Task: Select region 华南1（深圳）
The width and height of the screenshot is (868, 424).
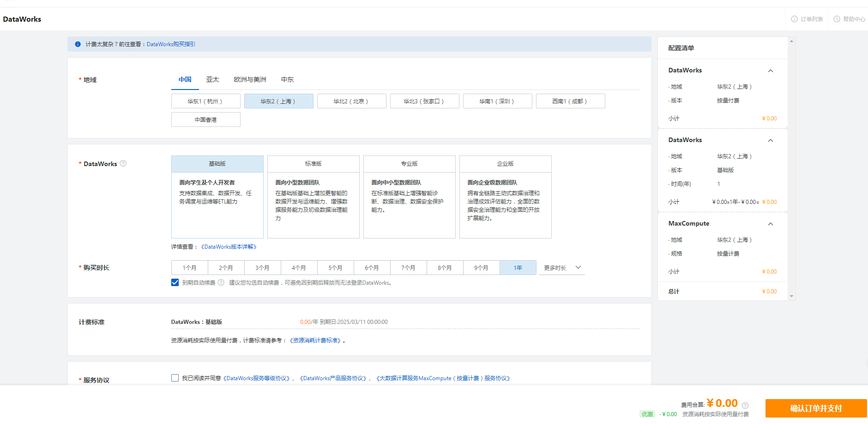Action: 498,101
